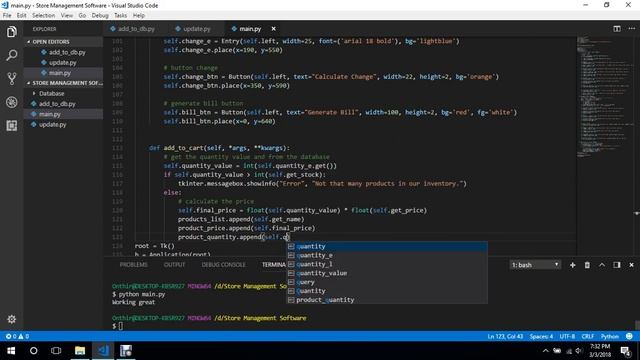Open the Selection menu
Viewport: 640px width, 360px height.
tap(43, 15)
